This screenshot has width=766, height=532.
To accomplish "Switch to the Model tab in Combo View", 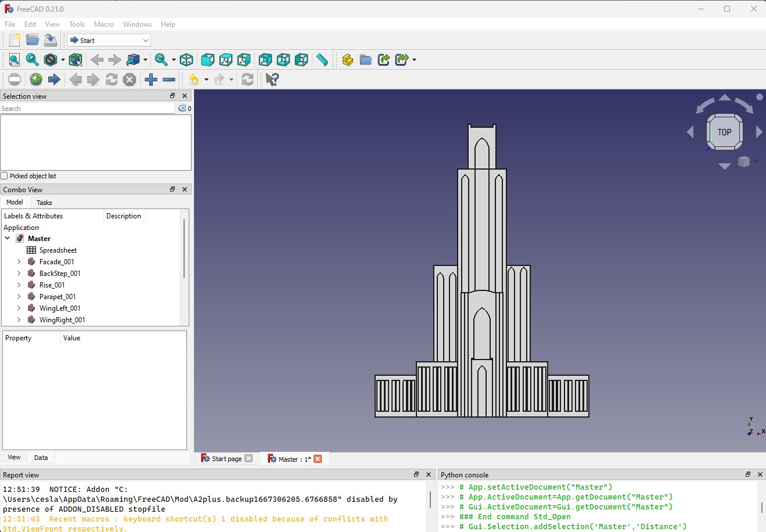I will [15, 202].
